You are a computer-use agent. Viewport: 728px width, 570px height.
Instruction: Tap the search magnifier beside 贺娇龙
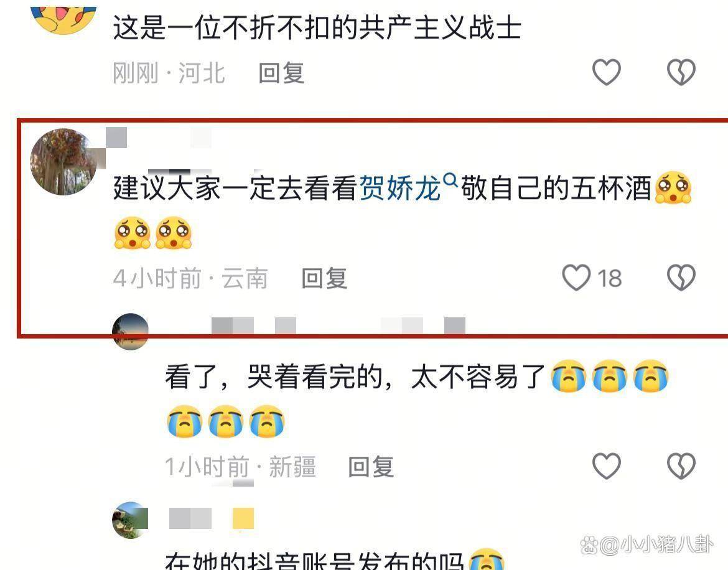[x=450, y=179]
